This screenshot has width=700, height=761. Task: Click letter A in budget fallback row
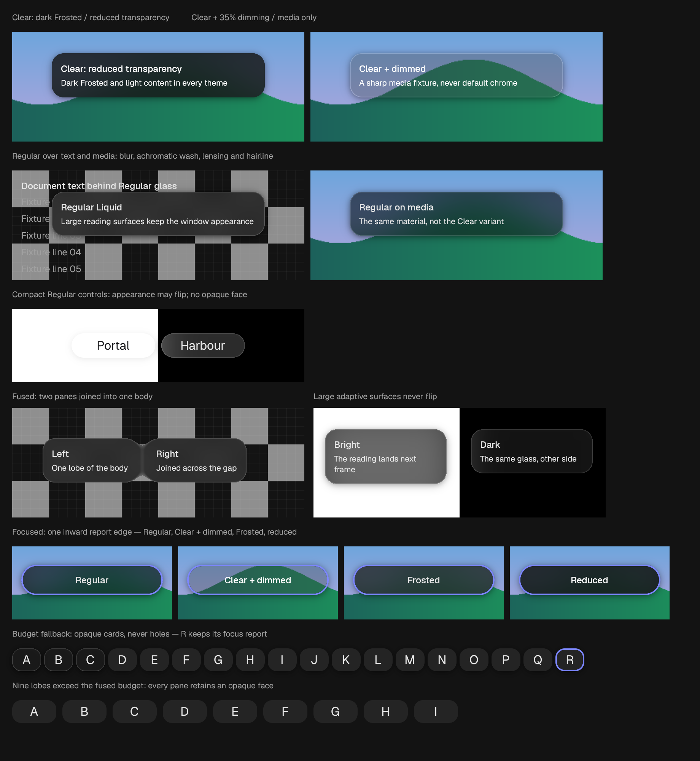pyautogui.click(x=27, y=660)
